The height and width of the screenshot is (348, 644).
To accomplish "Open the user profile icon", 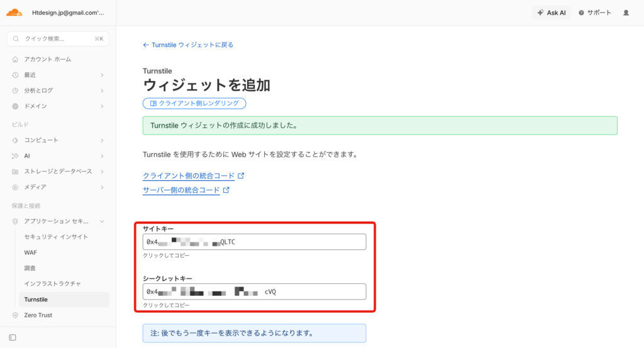I will (626, 13).
